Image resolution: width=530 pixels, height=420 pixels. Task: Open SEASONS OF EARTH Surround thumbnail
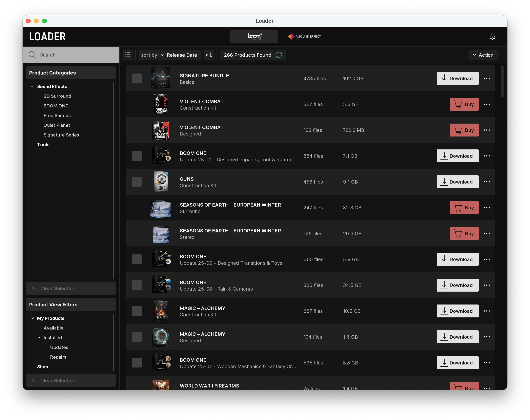point(161,208)
